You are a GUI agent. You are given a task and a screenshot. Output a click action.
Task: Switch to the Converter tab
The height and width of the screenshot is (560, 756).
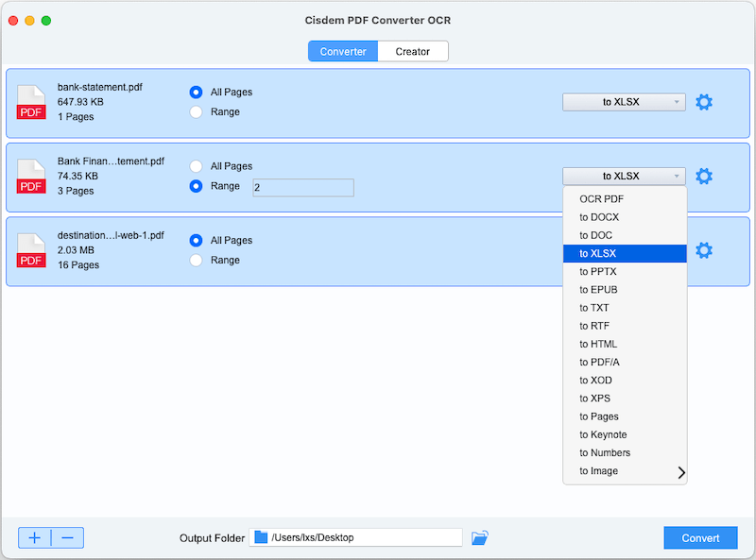(x=343, y=52)
